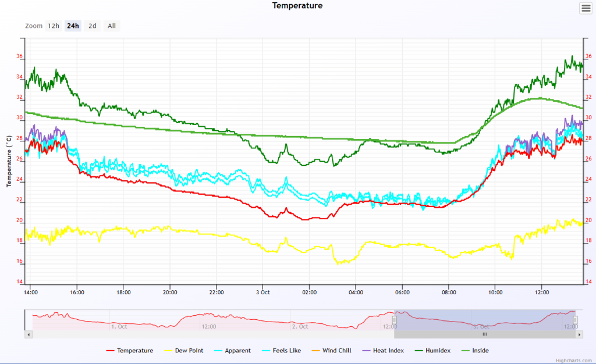Switch zoom range to 2d
Viewport: 596px width, 364px height.
coord(93,26)
